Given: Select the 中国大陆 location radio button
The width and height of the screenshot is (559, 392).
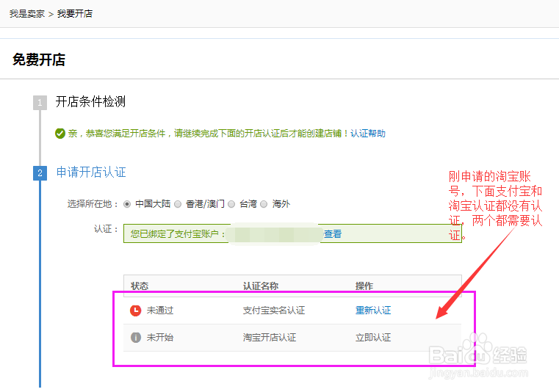Looking at the screenshot, I should click(x=127, y=204).
